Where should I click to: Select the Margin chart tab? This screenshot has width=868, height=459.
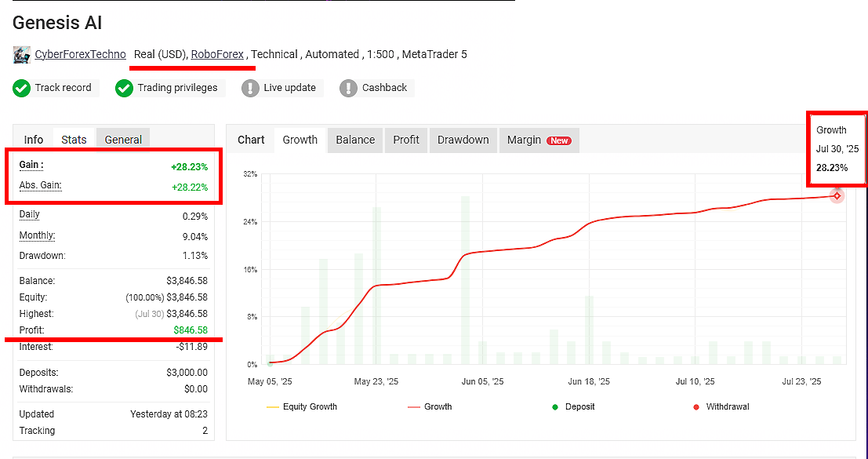[x=539, y=140]
